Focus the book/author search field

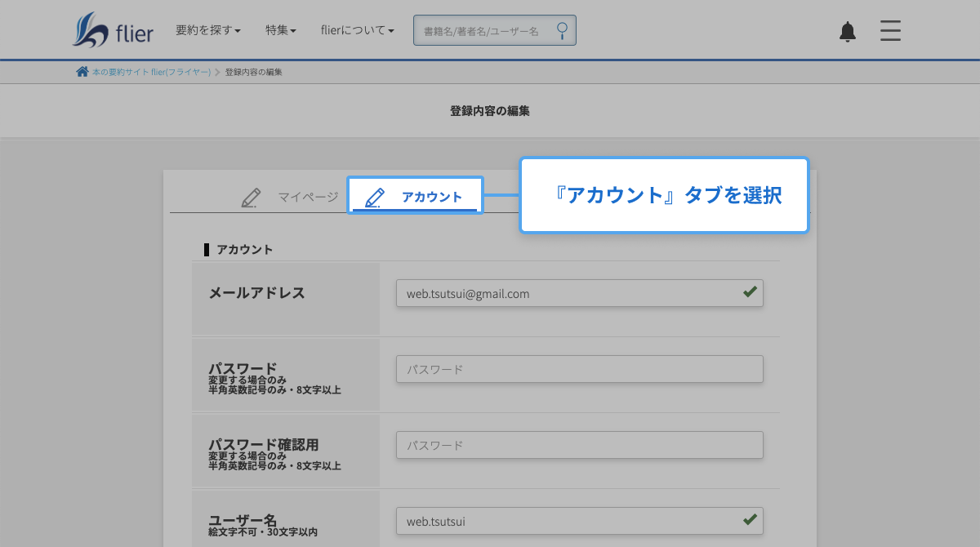482,31
